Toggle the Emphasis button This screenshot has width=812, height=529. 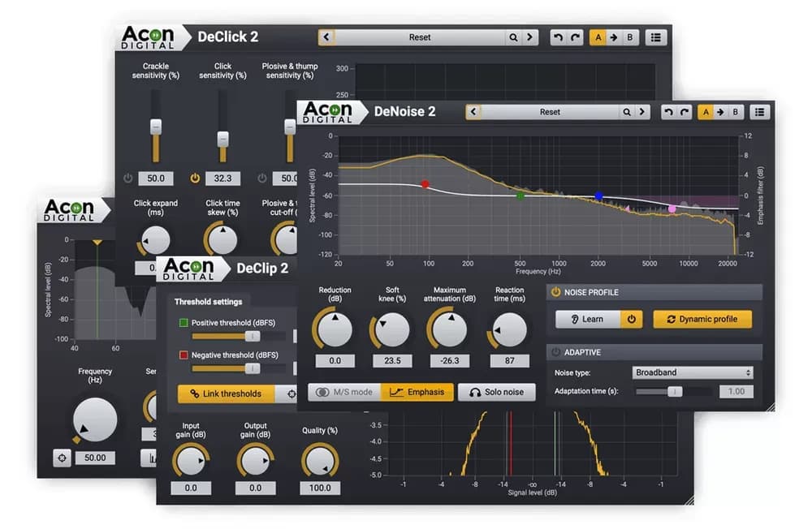pyautogui.click(x=417, y=393)
